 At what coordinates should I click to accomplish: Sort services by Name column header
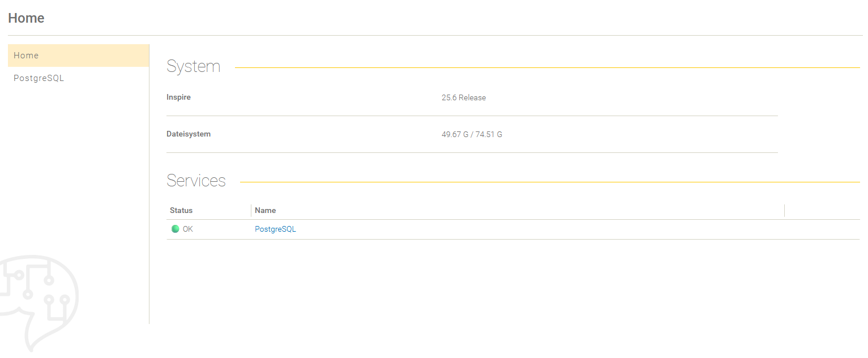click(265, 210)
